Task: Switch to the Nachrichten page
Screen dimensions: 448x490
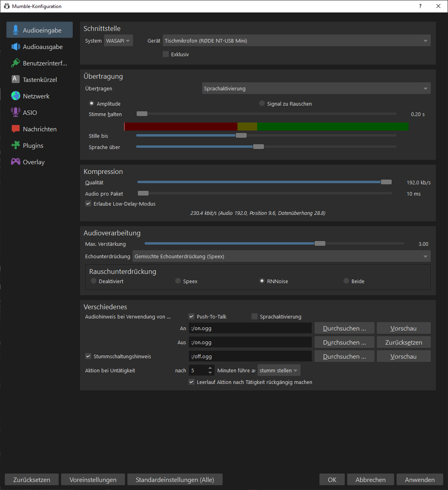Action: coord(39,129)
